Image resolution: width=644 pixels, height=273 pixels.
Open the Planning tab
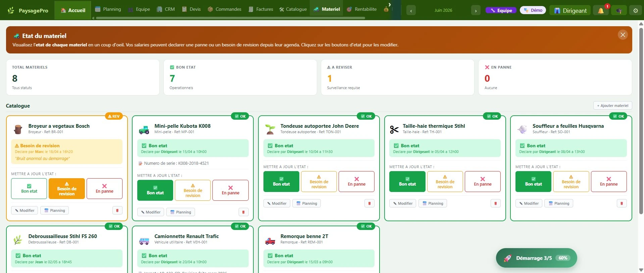pos(108,9)
